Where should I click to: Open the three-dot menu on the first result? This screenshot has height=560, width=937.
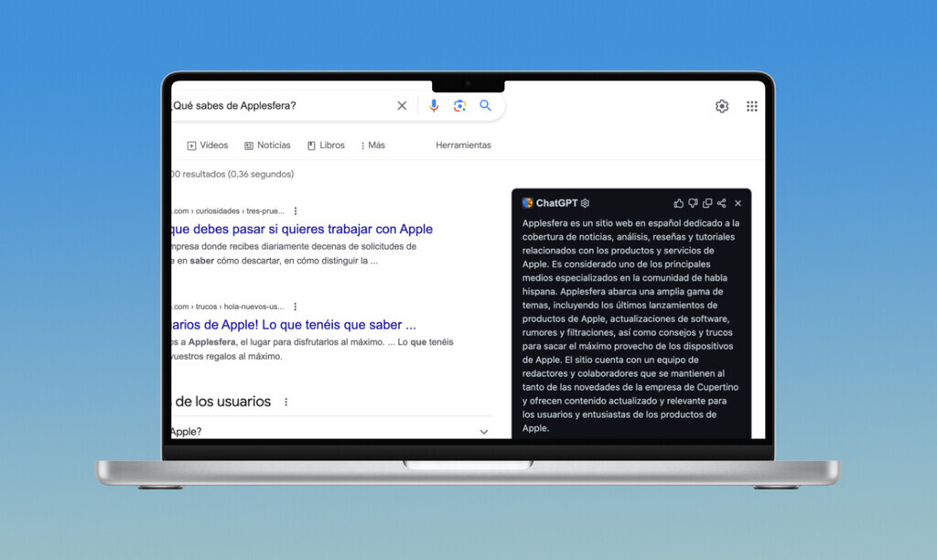[x=295, y=210]
